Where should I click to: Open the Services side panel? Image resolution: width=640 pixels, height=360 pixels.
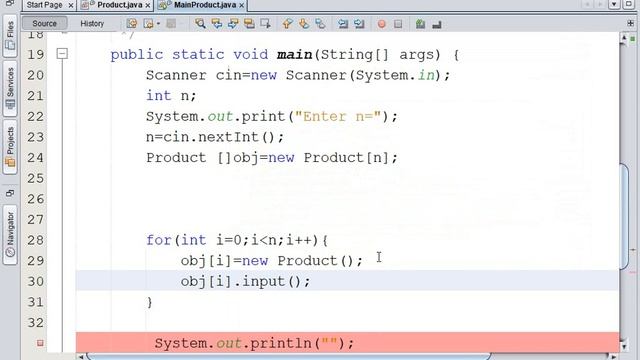(10, 88)
